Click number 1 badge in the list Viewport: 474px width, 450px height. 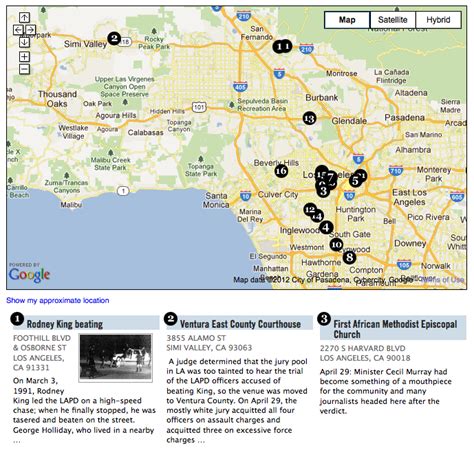tap(17, 319)
